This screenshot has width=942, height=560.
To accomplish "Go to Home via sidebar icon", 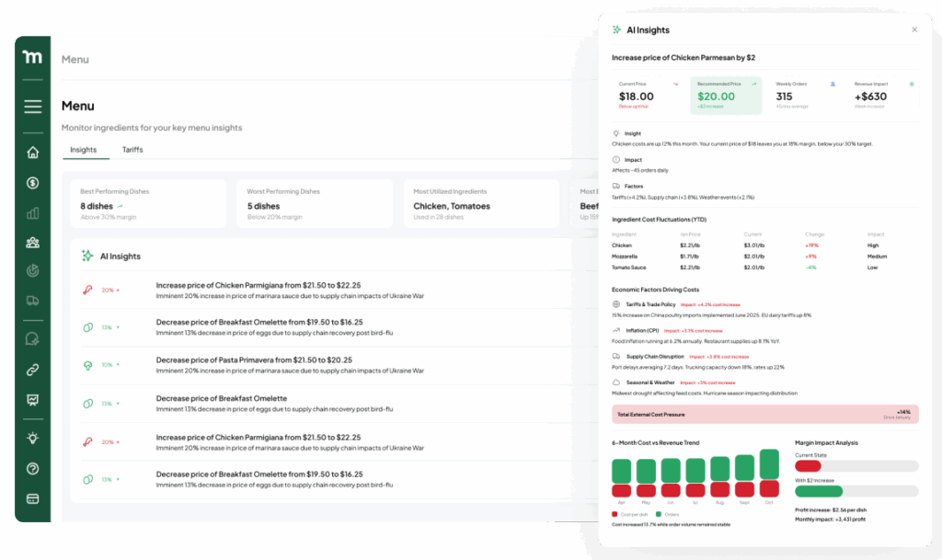I will pyautogui.click(x=33, y=153).
